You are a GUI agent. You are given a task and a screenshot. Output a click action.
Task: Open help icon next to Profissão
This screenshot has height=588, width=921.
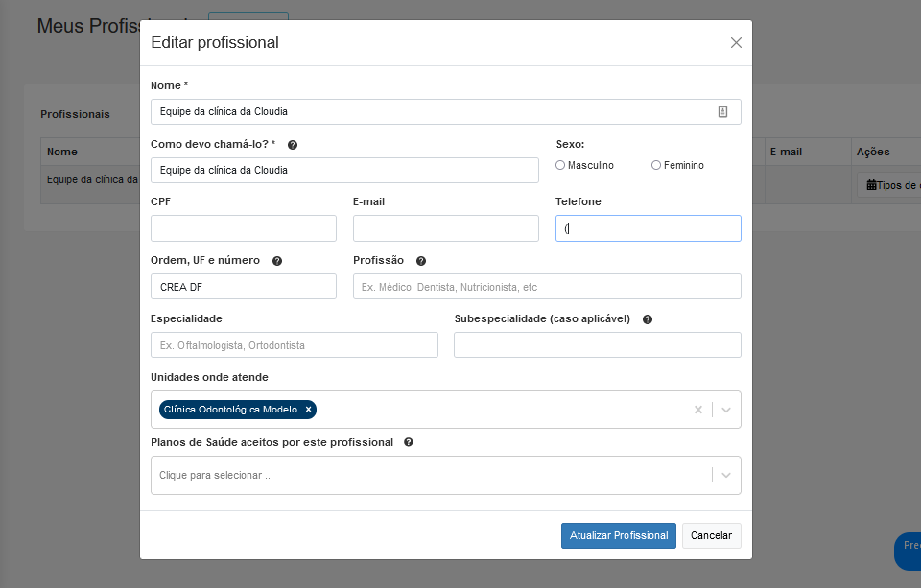421,261
